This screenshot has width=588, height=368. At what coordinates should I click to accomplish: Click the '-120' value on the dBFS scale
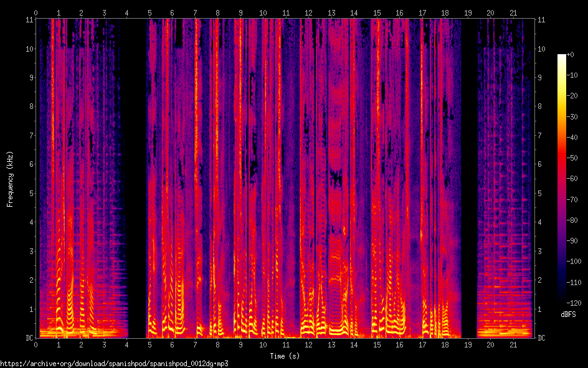point(574,303)
